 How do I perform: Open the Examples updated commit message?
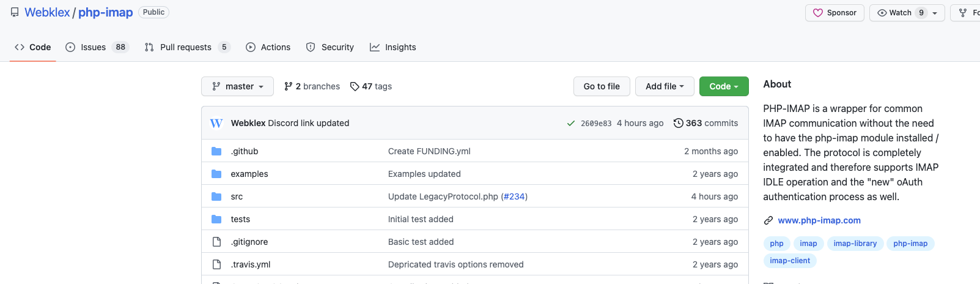424,174
